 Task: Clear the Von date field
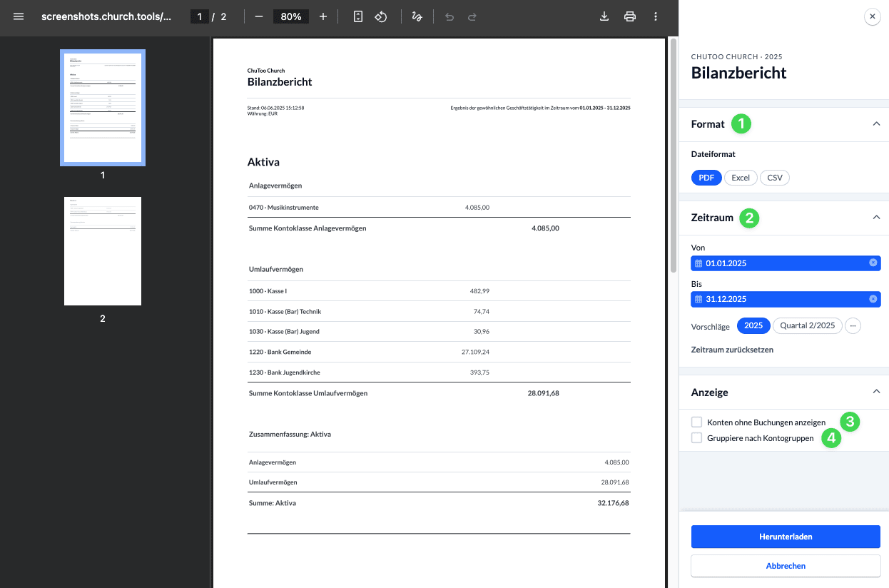873,263
